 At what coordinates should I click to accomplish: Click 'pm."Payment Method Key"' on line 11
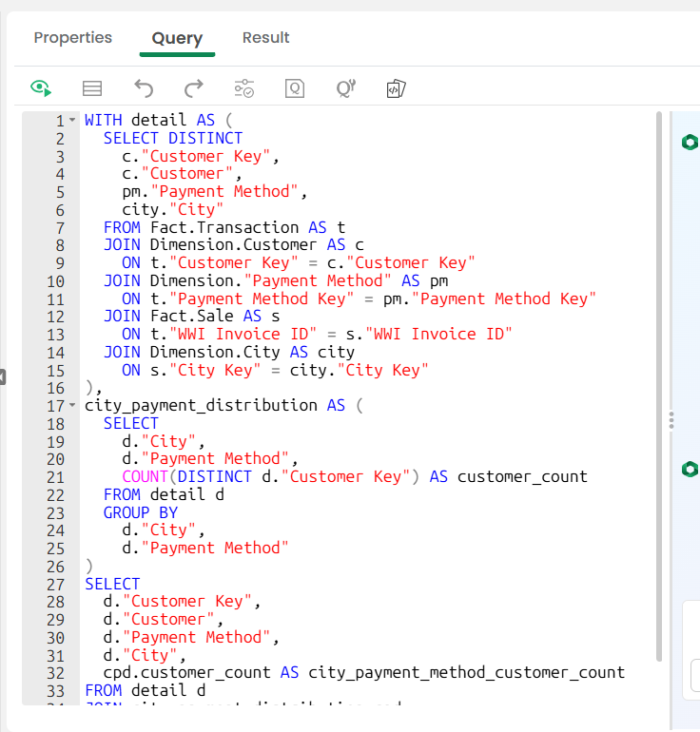point(490,299)
